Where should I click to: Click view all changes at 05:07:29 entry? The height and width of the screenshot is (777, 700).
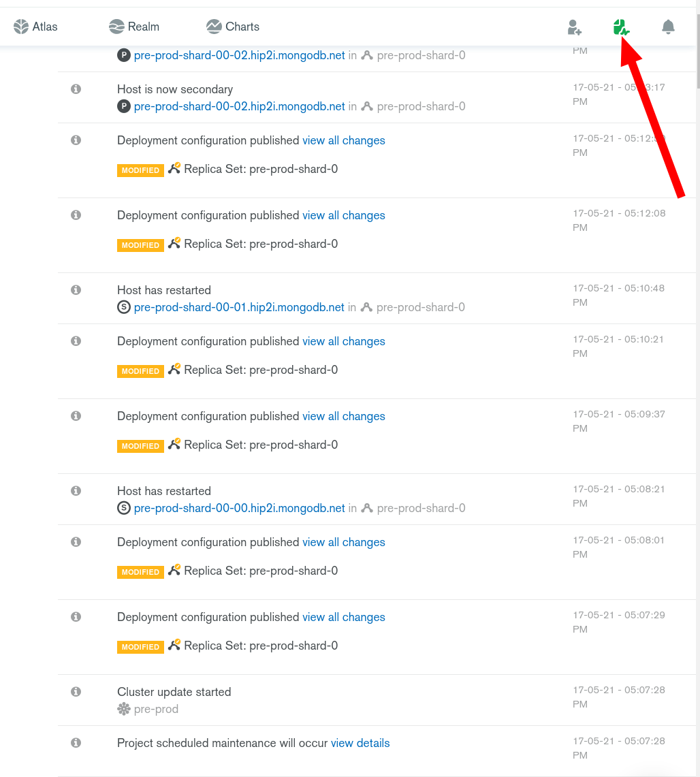pyautogui.click(x=344, y=618)
